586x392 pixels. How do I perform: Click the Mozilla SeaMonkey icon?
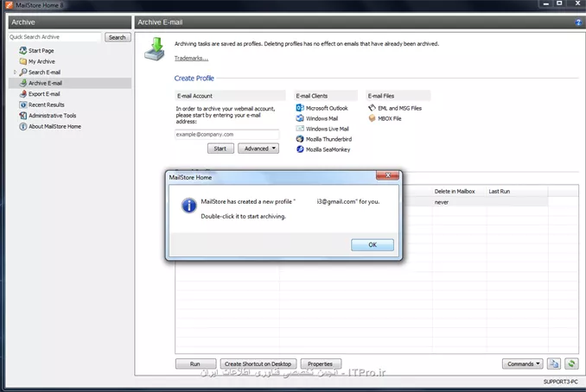tap(300, 149)
